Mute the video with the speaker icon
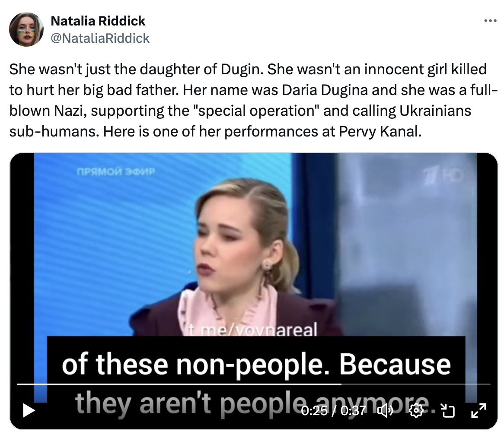 (385, 410)
